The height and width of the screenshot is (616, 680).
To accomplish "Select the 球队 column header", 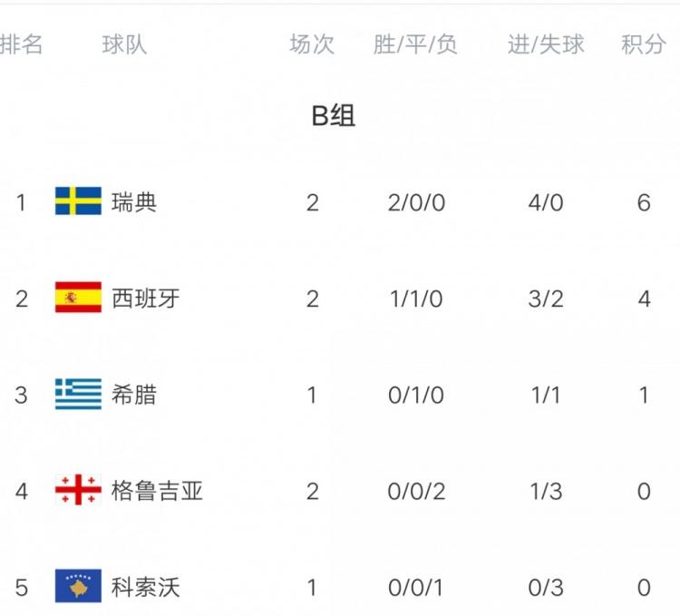I will click(x=124, y=44).
